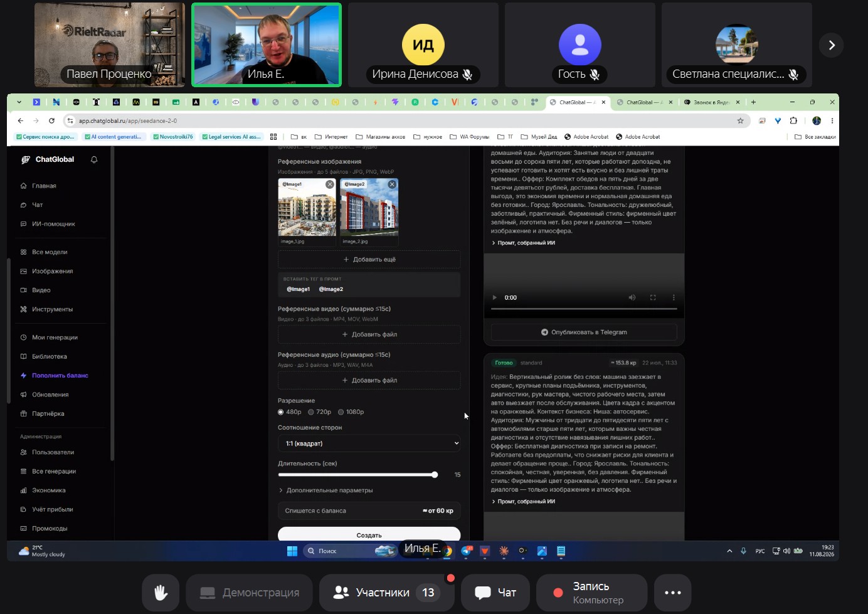Click the @Image2 reference thumbnail
Viewport: 868px width, 614px height.
369,208
